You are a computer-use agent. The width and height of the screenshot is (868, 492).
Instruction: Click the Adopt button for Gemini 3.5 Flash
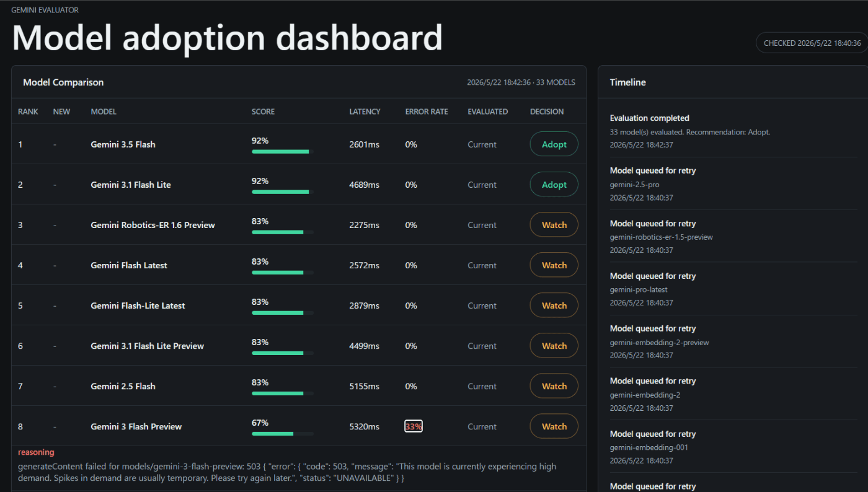[x=554, y=144]
